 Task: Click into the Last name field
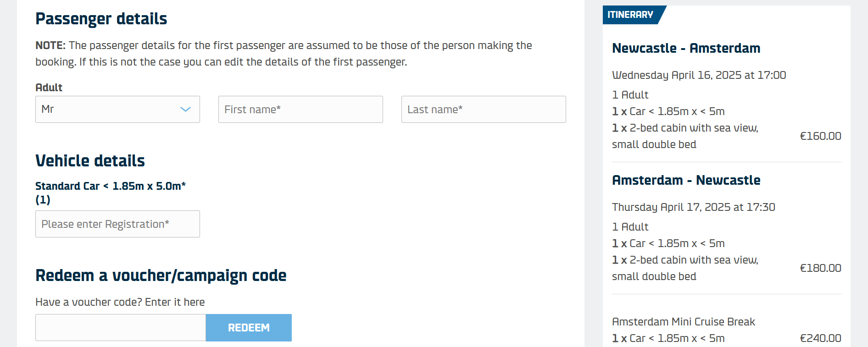pos(484,109)
